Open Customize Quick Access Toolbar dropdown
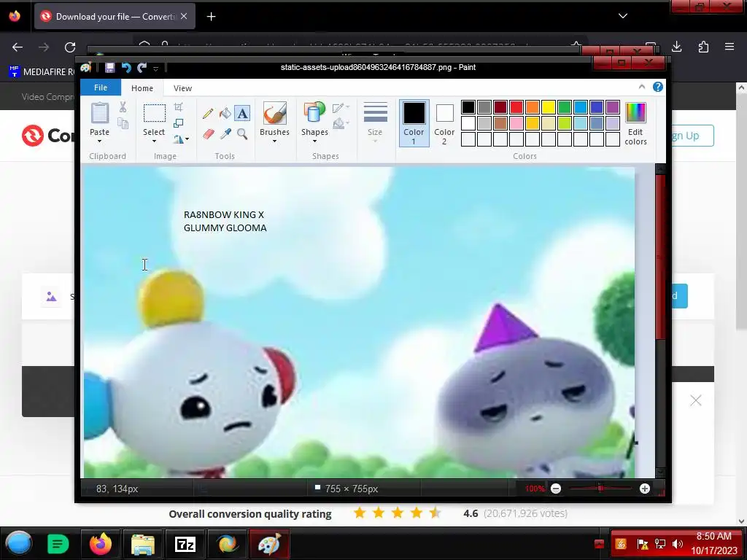 [x=155, y=69]
